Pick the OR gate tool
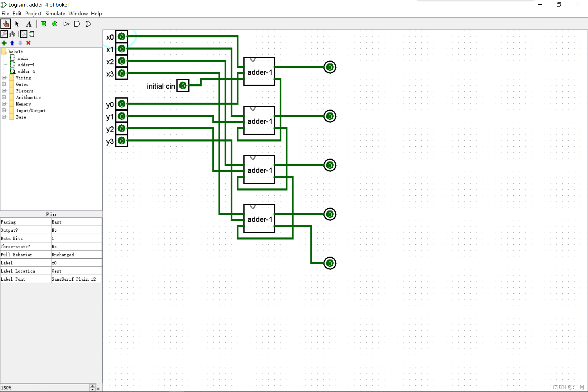This screenshot has height=392, width=588. pos(88,24)
